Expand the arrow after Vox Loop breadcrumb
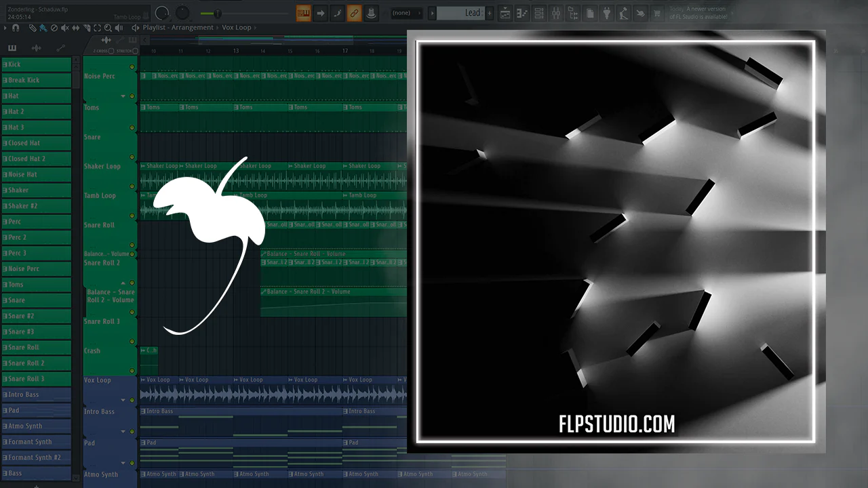 click(x=256, y=28)
